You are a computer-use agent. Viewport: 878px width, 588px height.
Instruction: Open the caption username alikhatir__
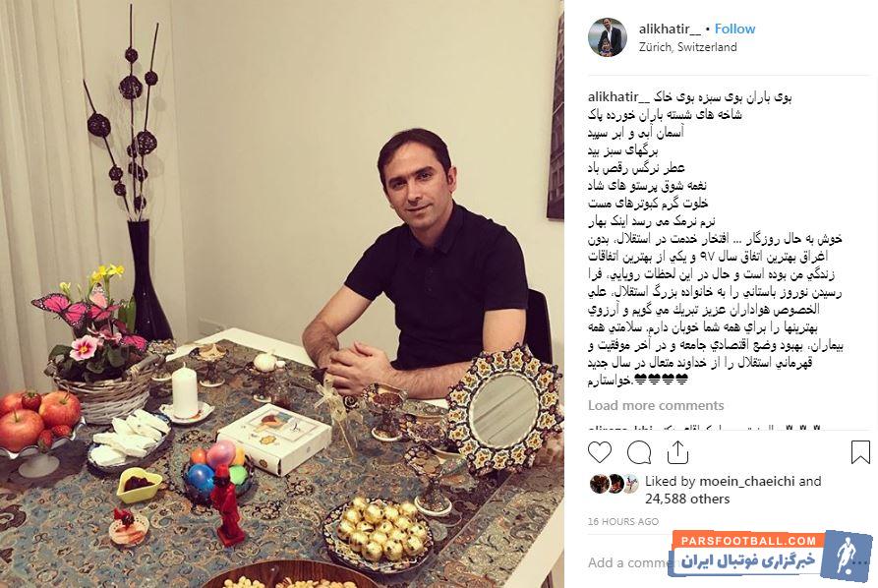[x=618, y=97]
